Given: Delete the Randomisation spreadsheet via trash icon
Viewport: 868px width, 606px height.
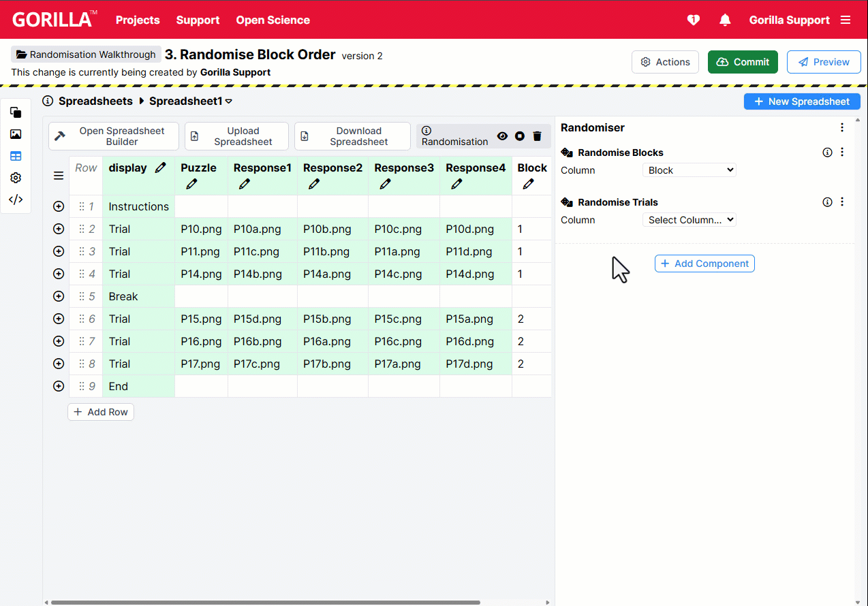Looking at the screenshot, I should (x=537, y=136).
